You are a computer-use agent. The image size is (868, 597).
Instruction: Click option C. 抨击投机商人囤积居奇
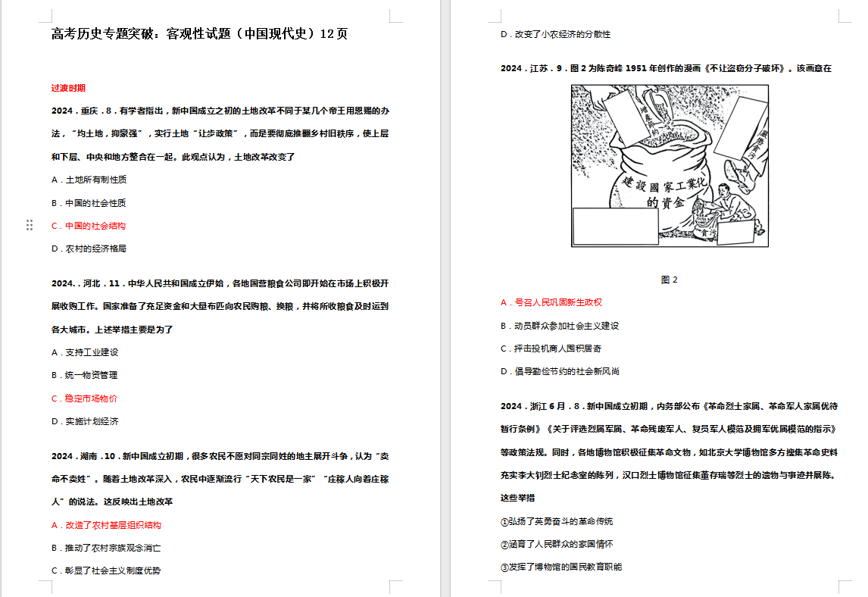click(x=551, y=349)
